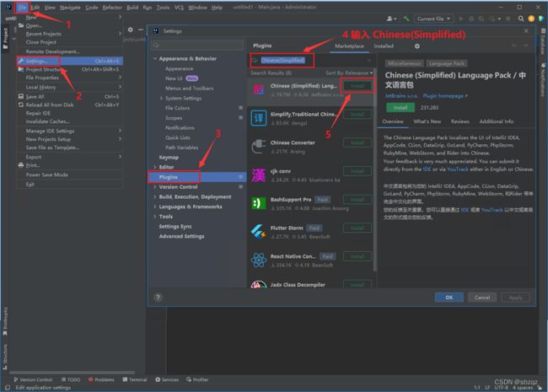Clear the plugin search field text
The image size is (548, 392).
tap(369, 61)
